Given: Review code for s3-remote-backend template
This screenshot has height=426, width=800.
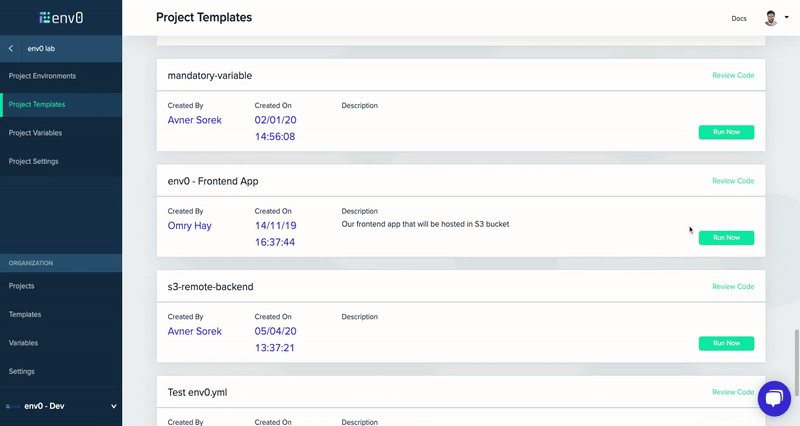Looking at the screenshot, I should coord(733,287).
